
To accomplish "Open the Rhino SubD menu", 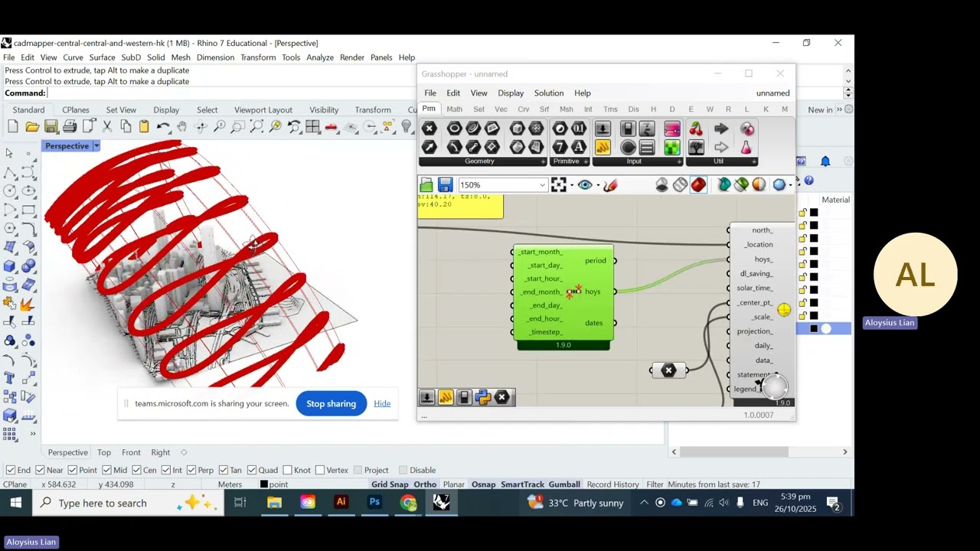I will click(x=131, y=57).
